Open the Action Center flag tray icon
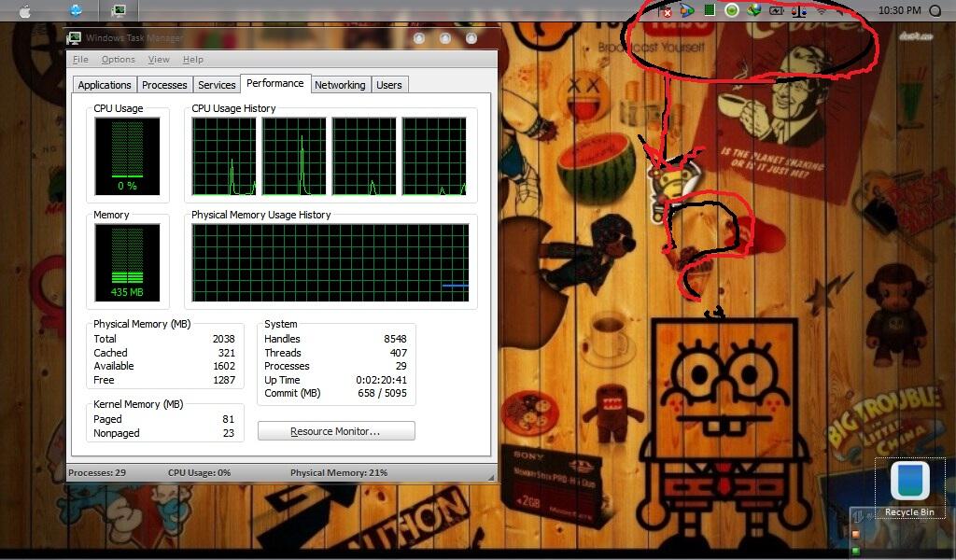956x560 pixels. click(665, 11)
